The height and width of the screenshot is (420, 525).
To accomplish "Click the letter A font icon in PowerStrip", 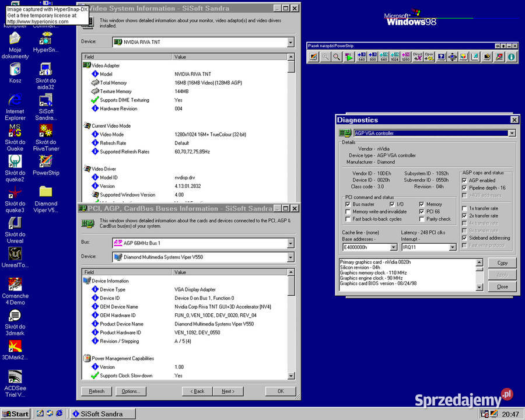I will tap(475, 57).
